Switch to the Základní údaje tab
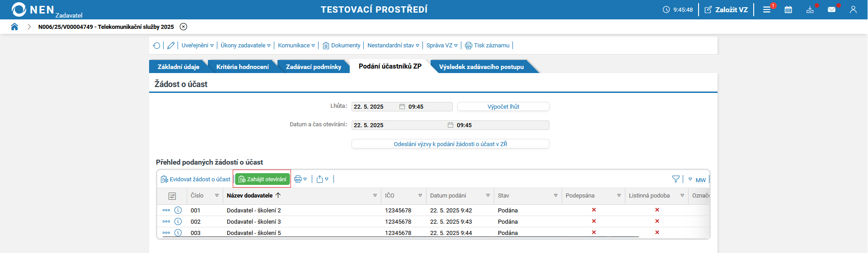The height and width of the screenshot is (253, 868). pos(178,67)
